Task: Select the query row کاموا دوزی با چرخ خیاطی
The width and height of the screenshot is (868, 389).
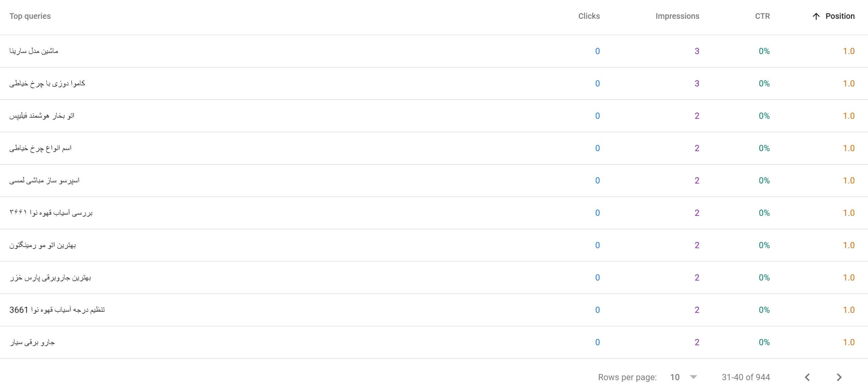Action: coord(434,83)
